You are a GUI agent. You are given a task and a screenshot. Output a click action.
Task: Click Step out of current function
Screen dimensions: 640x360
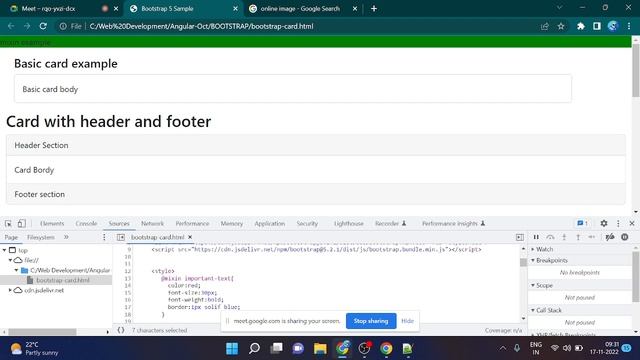point(578,237)
